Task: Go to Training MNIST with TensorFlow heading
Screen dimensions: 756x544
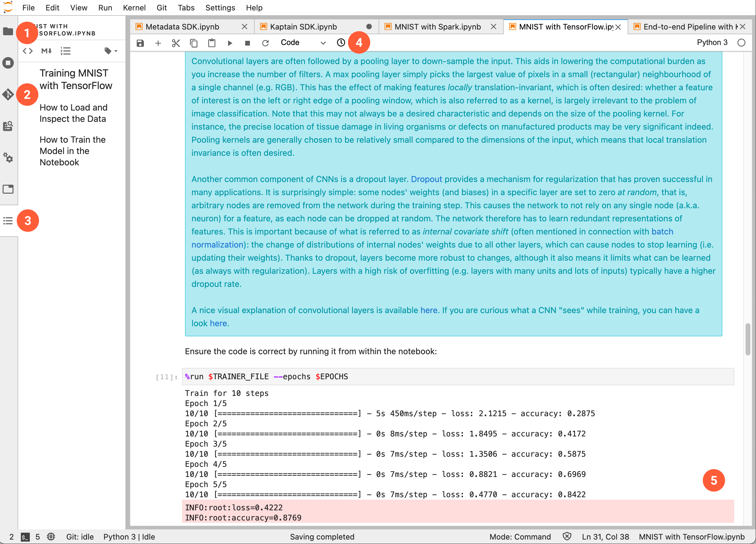Action: tap(76, 79)
